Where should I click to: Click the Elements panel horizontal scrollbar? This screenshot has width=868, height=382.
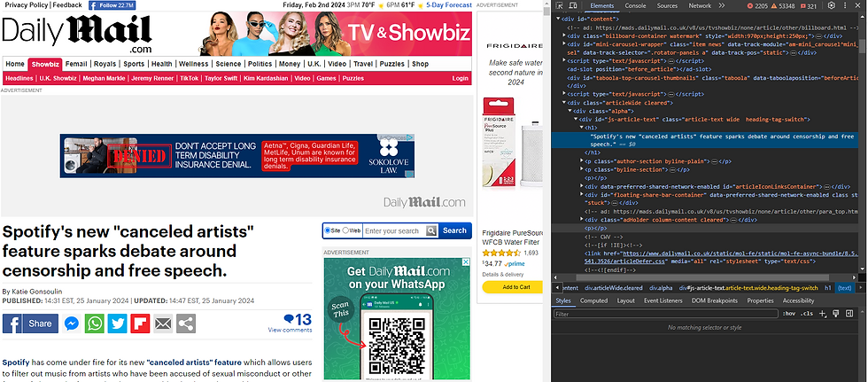coord(702,277)
